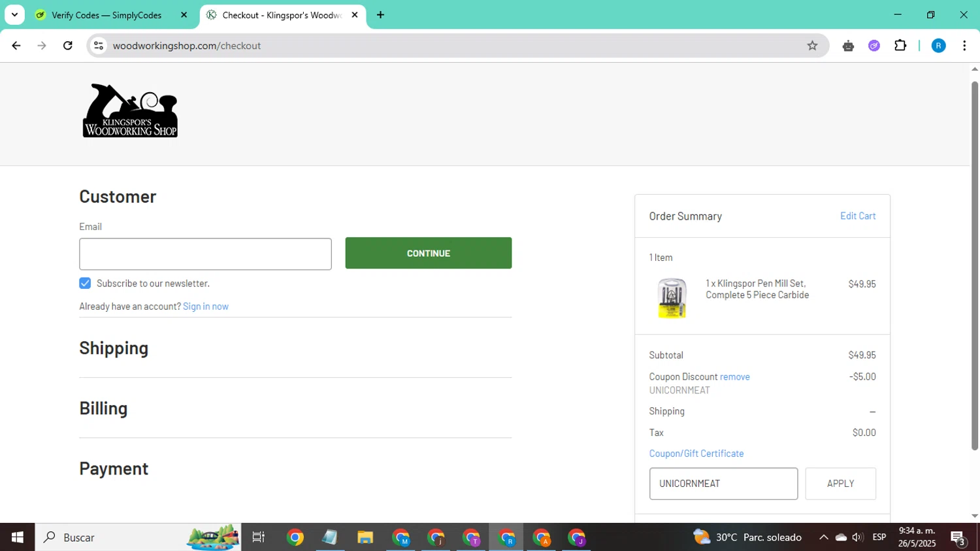Click the ESP language indicator
The image size is (980, 551).
pyautogui.click(x=879, y=537)
